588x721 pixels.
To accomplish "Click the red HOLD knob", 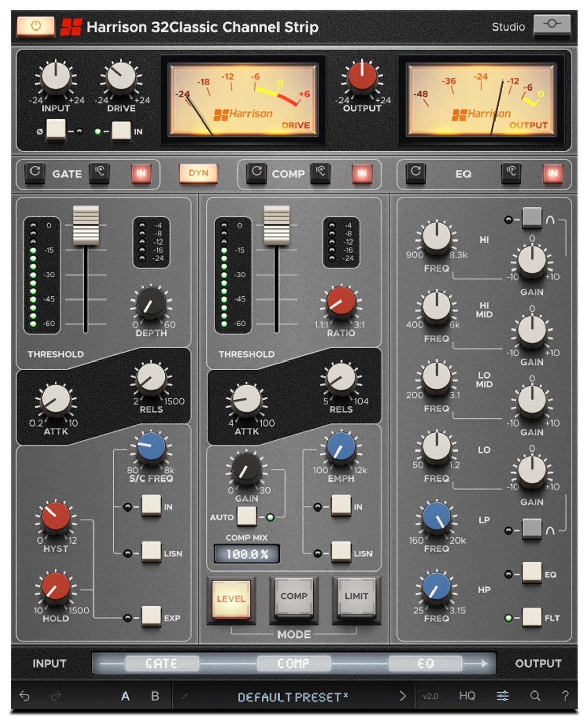I will (56, 586).
